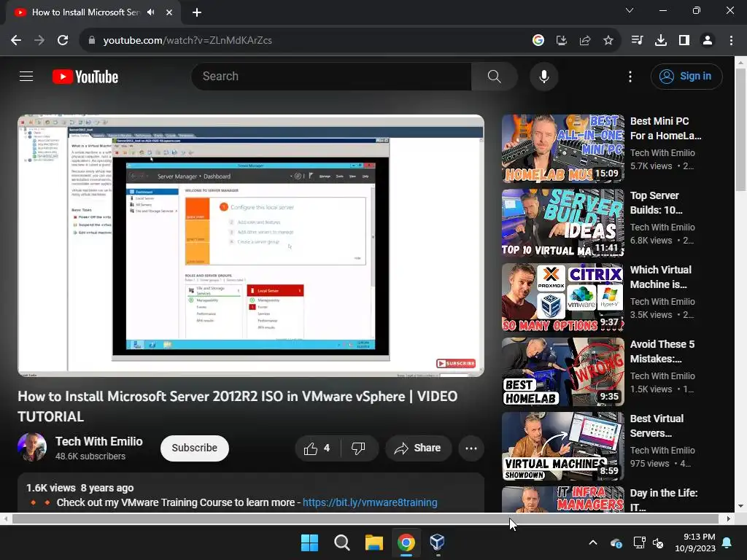Open Best Mini PC video thumbnail
The width and height of the screenshot is (747, 560).
562,149
